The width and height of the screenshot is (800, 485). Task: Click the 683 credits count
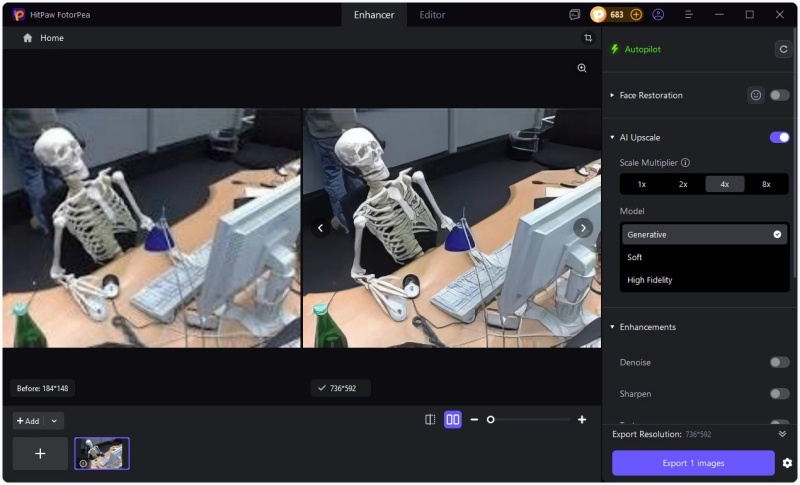[x=617, y=15]
